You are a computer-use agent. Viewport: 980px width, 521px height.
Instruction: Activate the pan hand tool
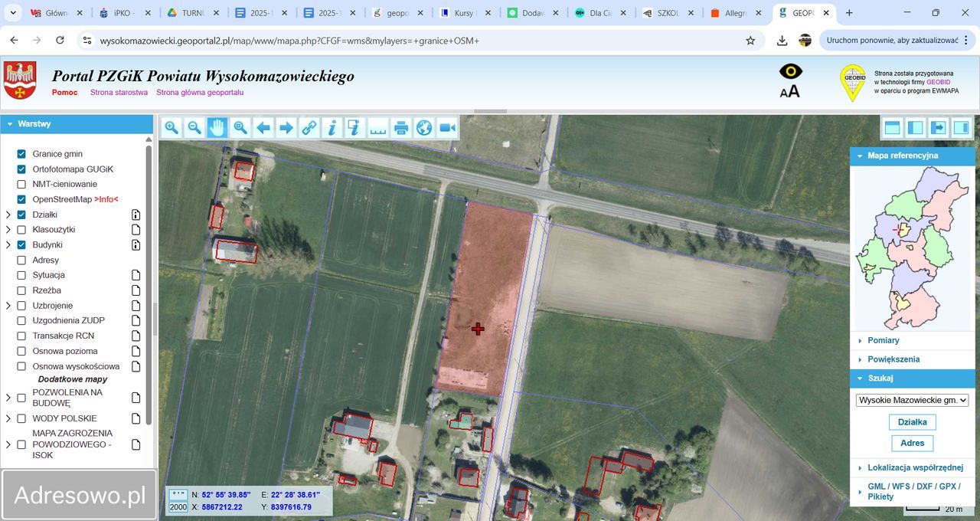217,128
